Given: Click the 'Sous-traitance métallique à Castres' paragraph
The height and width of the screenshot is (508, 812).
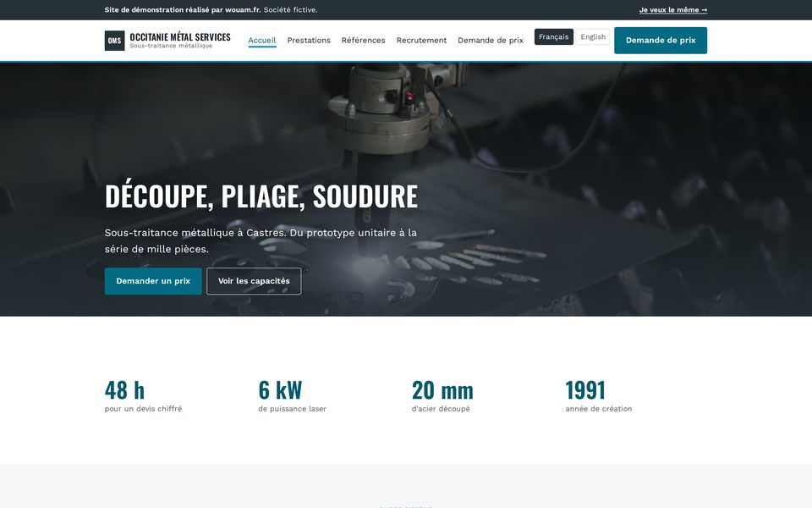Looking at the screenshot, I should [261, 240].
